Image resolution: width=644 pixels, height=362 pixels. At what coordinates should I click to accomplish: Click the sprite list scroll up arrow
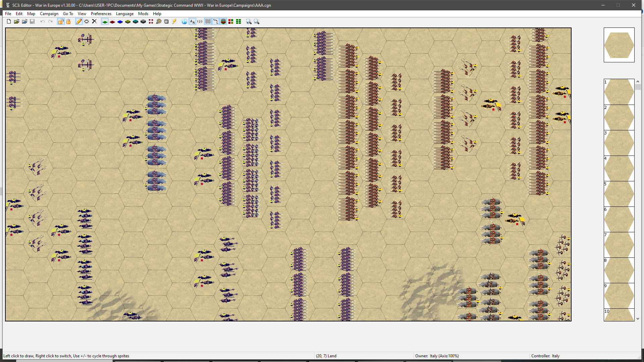(x=638, y=81)
